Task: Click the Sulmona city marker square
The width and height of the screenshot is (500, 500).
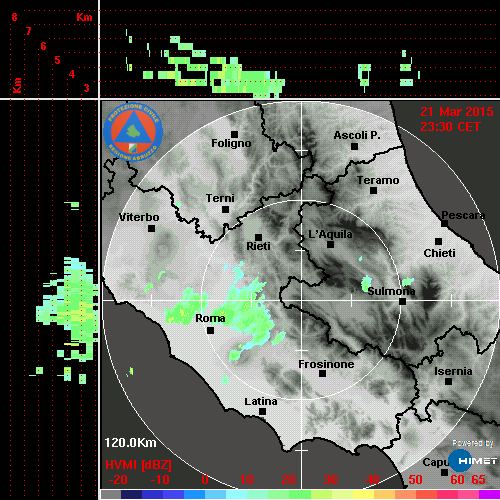Action: [x=403, y=302]
